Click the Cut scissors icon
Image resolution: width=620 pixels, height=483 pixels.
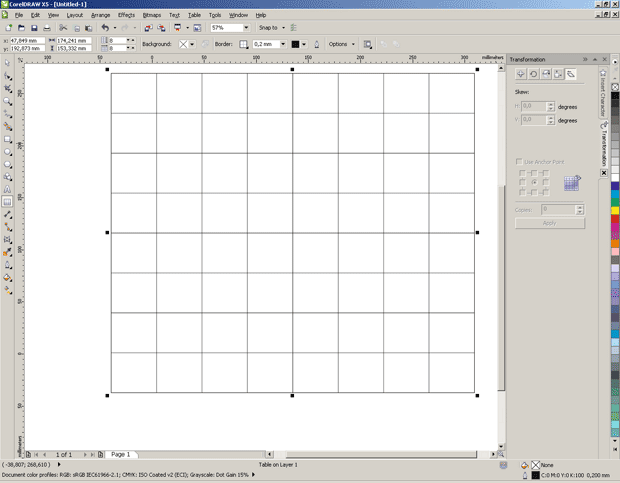point(63,28)
